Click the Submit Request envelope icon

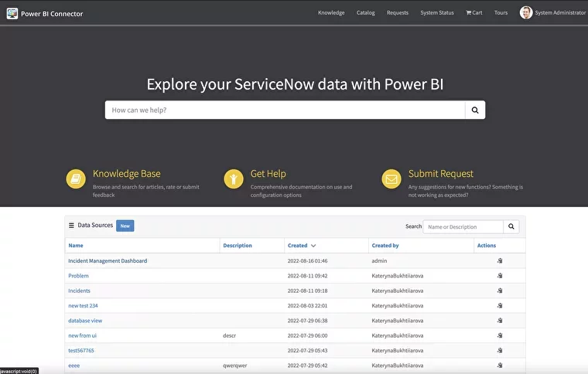coord(391,179)
